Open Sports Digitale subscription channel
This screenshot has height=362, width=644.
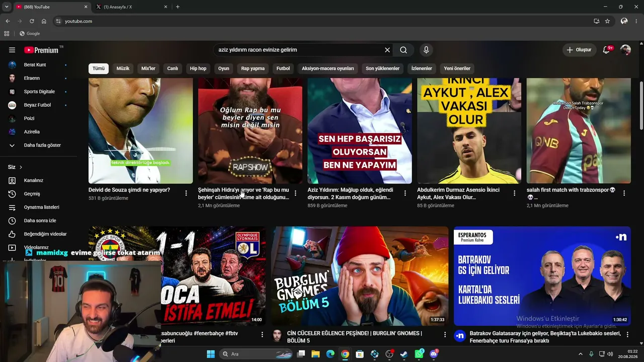pyautogui.click(x=39, y=92)
